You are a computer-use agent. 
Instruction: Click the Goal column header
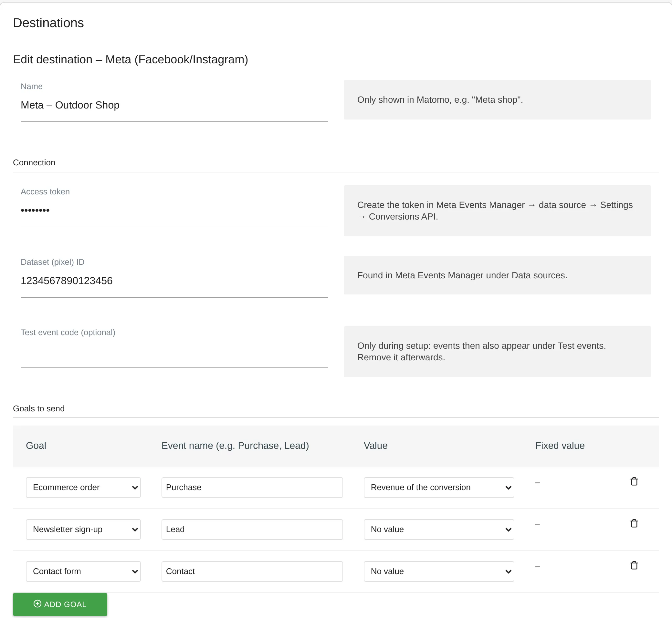click(x=36, y=446)
